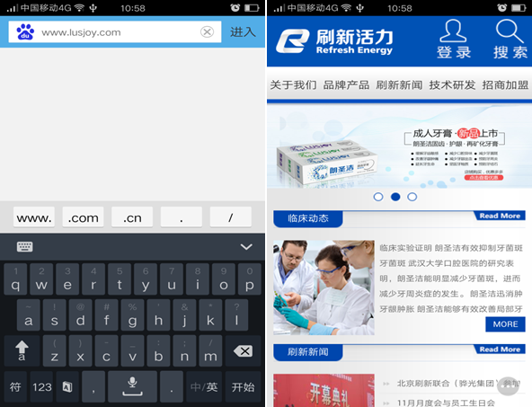
Task: Open Read More beside 临床动态
Action: coord(500,216)
